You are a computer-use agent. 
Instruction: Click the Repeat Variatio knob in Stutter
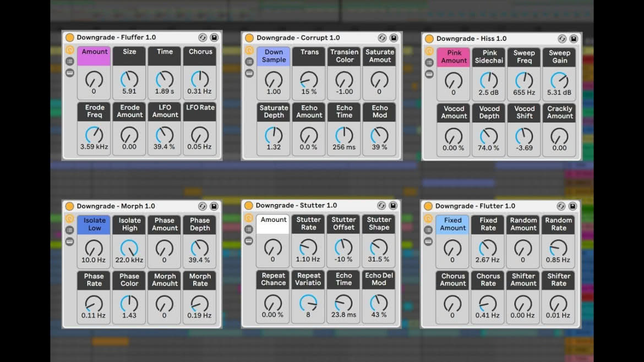coord(308,303)
